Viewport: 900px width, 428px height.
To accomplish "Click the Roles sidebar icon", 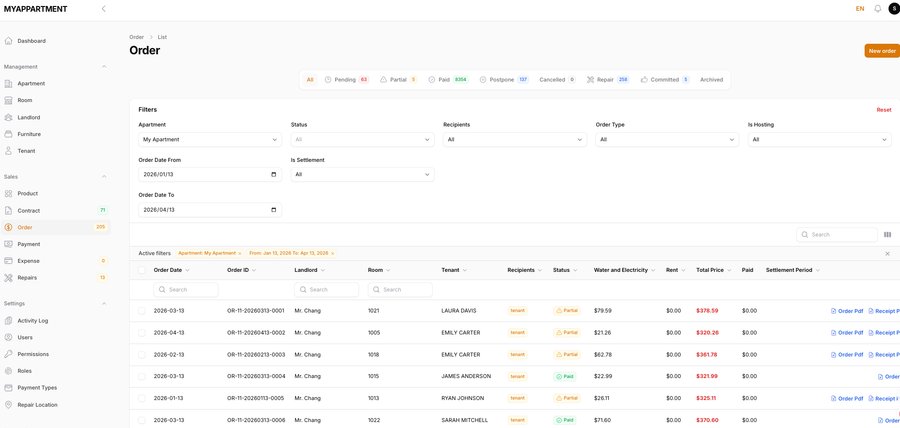I will 8,371.
